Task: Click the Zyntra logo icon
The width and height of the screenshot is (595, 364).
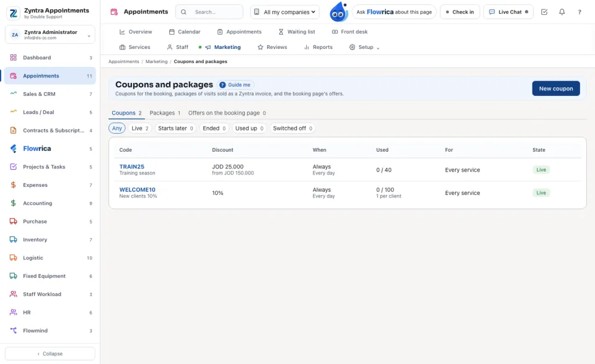Action: pos(13,13)
